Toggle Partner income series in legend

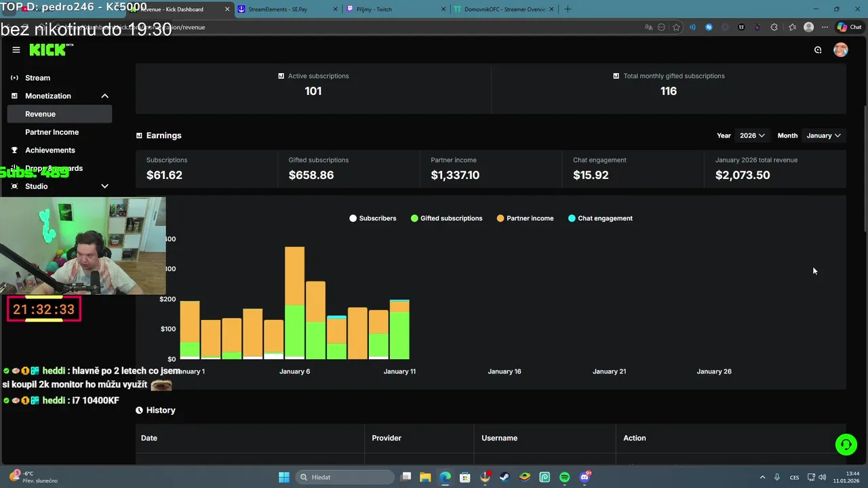(526, 218)
